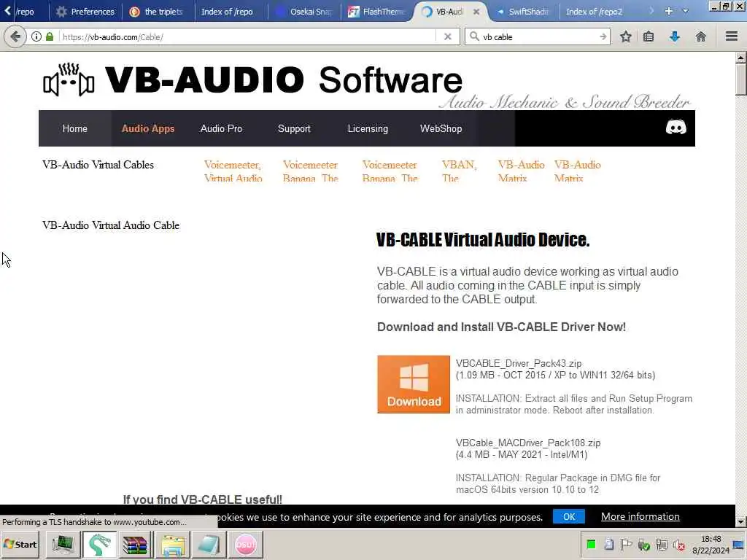
Task: Go back using the browser back arrow
Action: pos(16,36)
